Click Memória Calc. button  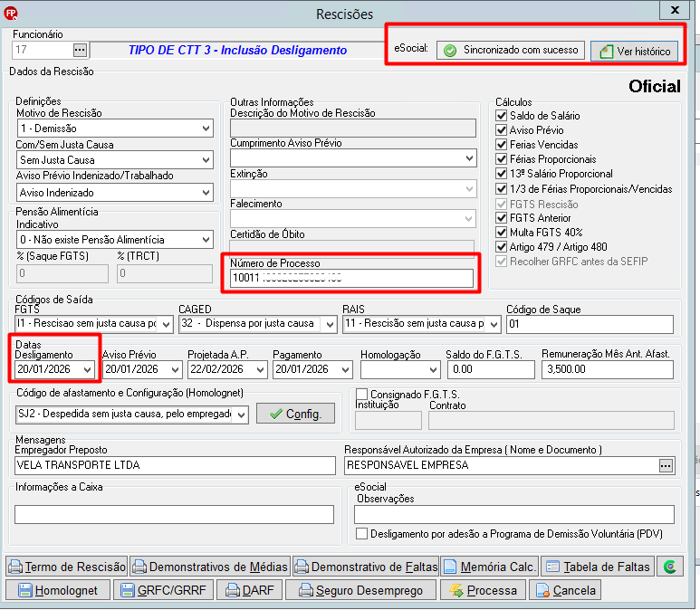point(489,567)
